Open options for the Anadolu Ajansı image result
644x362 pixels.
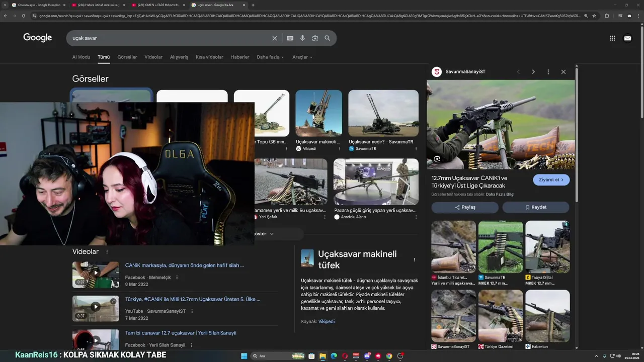tap(416, 217)
